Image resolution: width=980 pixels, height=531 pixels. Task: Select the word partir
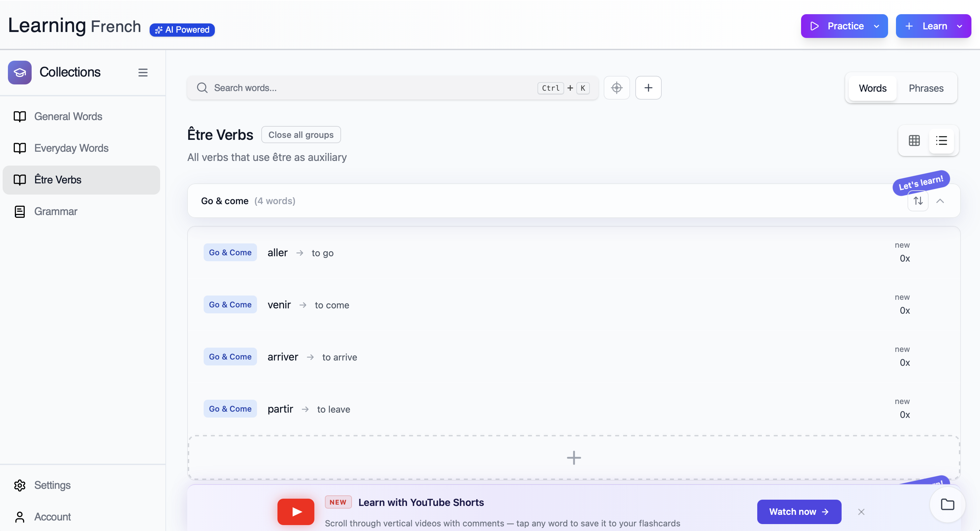point(280,409)
